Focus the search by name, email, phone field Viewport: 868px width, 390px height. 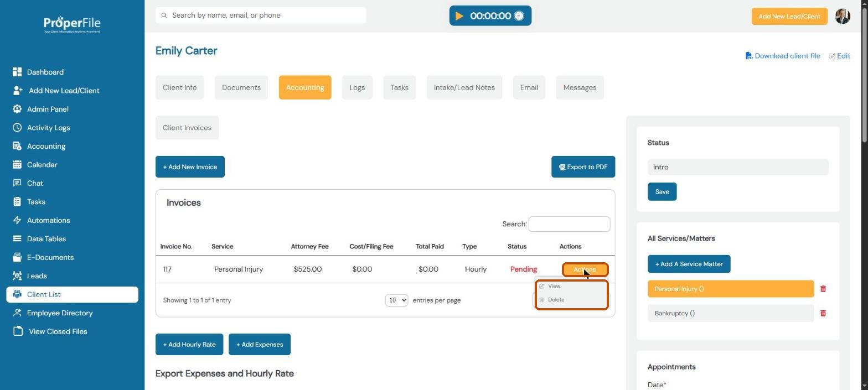[261, 15]
